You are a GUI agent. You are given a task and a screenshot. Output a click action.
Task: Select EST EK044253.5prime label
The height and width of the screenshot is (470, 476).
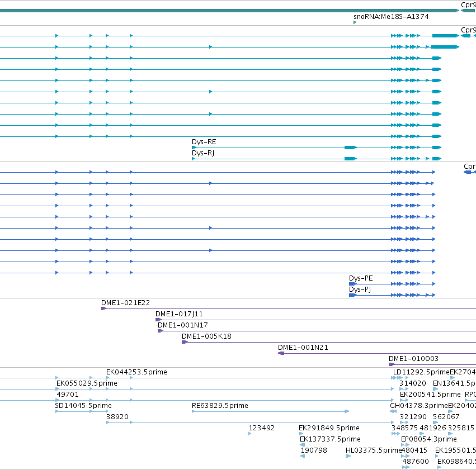136,372
